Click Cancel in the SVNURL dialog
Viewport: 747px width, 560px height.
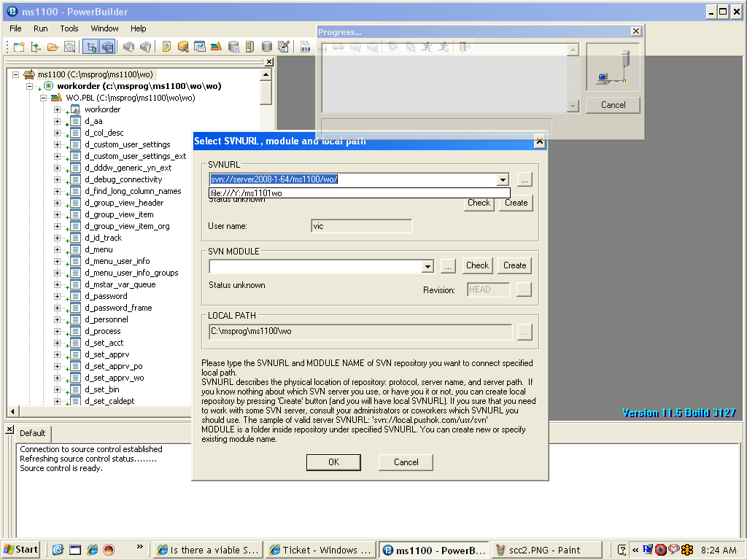[x=406, y=462]
